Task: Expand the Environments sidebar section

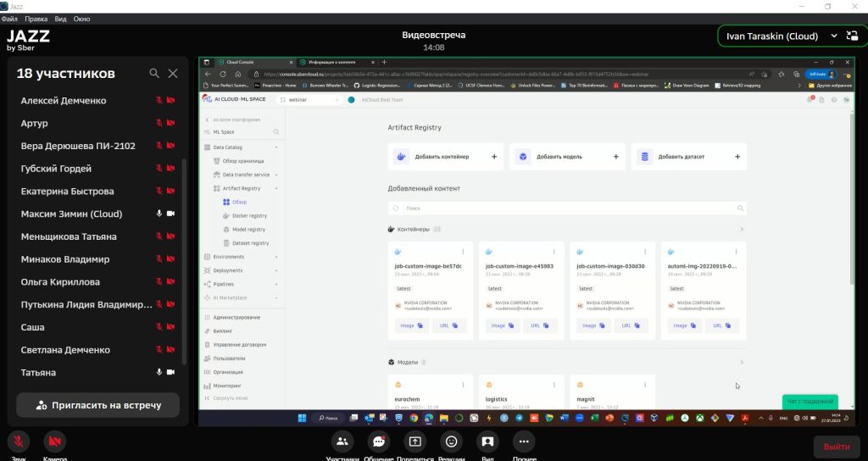Action: point(276,257)
